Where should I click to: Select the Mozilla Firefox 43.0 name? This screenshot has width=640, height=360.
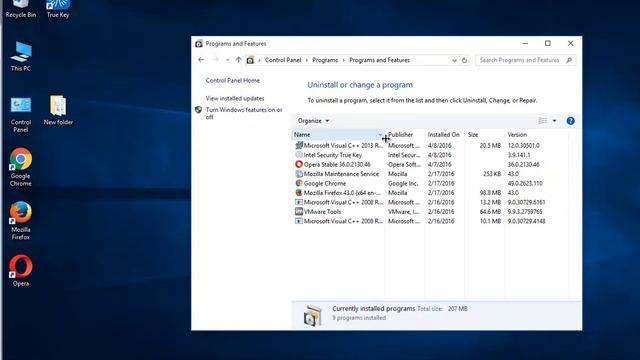pyautogui.click(x=342, y=193)
